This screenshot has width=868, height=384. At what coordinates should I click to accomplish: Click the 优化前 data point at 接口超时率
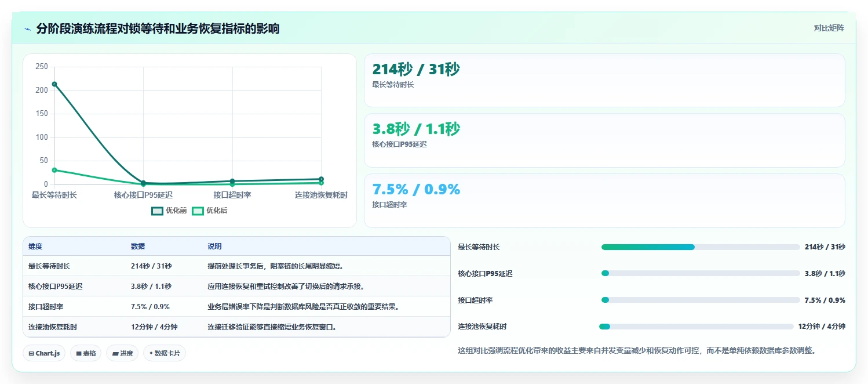pyautogui.click(x=232, y=182)
